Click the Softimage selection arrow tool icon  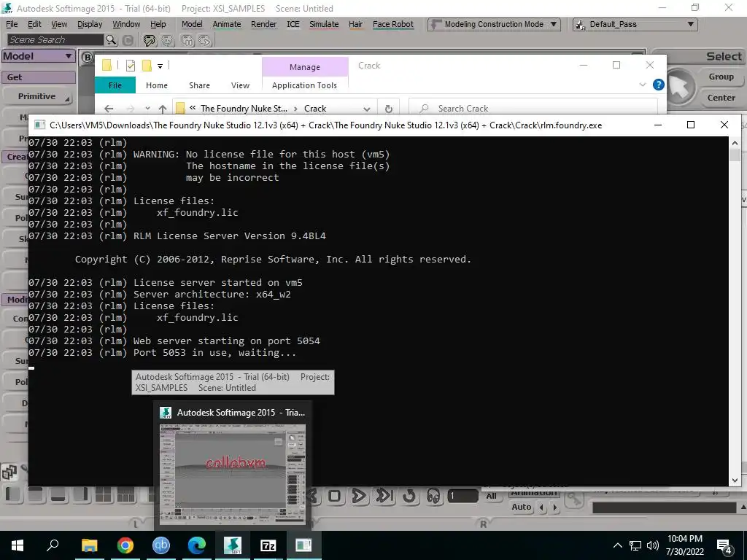point(680,87)
